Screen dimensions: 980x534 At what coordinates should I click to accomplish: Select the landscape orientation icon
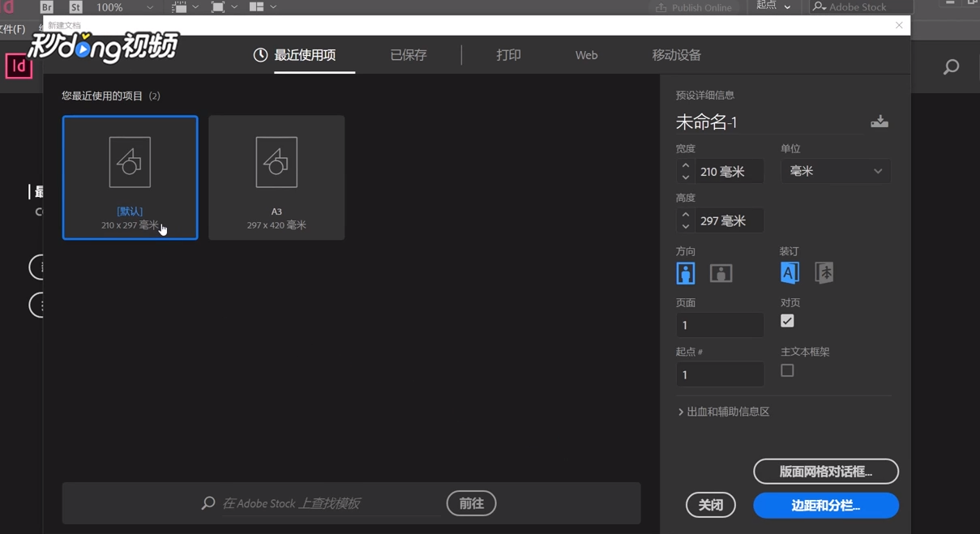(719, 272)
